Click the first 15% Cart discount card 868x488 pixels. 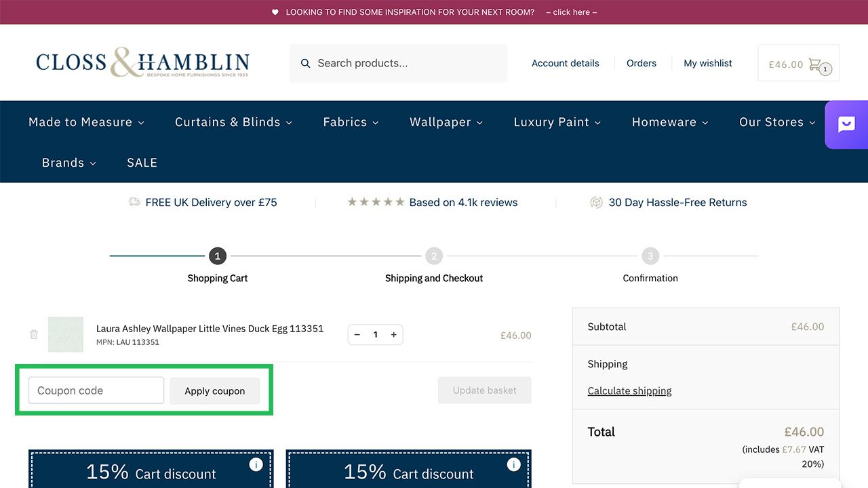151,469
